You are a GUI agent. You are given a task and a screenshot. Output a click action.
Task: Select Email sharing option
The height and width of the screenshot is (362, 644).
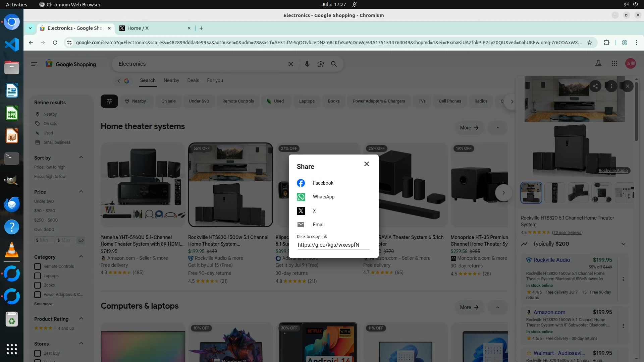318,225
